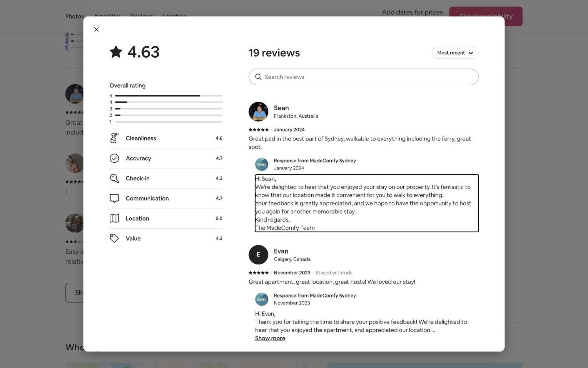Screen dimensions: 588x368
Task: Click the MadeComfy logo under Sean's review
Action: tap(261, 164)
